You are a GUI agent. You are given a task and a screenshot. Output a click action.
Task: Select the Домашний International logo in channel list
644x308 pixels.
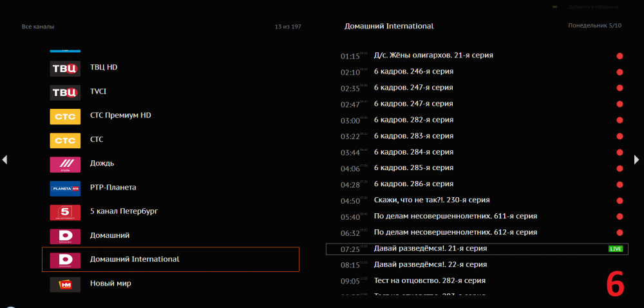click(65, 259)
